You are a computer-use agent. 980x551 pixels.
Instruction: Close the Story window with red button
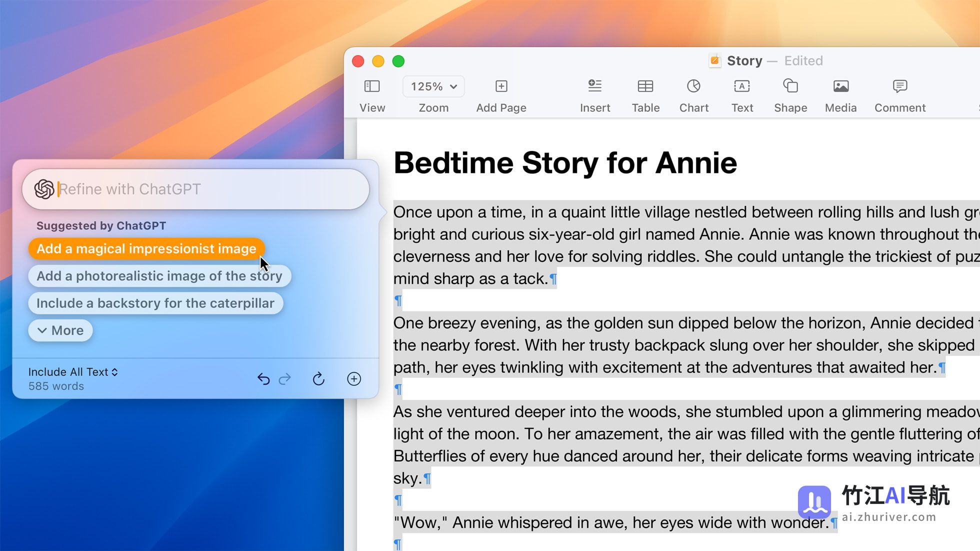click(x=358, y=61)
